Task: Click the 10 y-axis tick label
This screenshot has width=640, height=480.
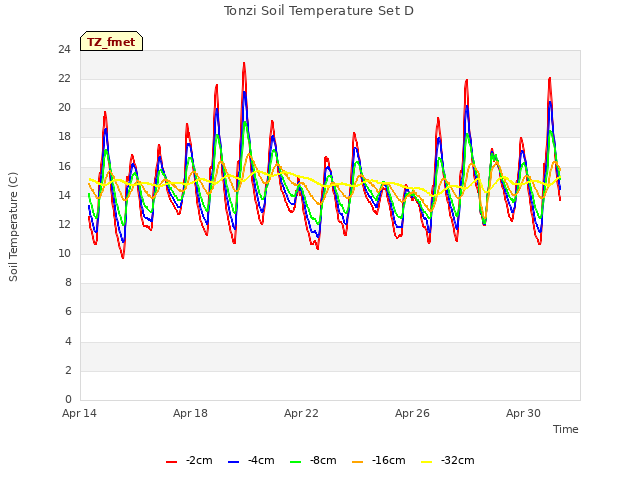Action: 64,253
